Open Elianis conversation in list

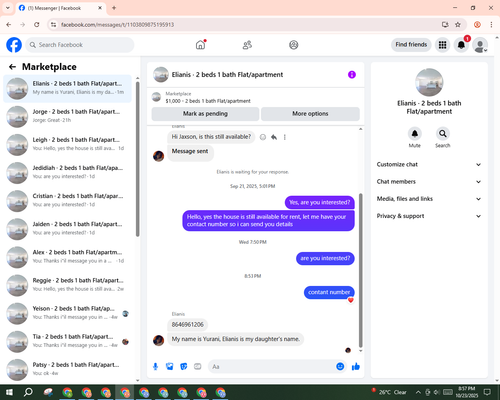pyautogui.click(x=67, y=89)
